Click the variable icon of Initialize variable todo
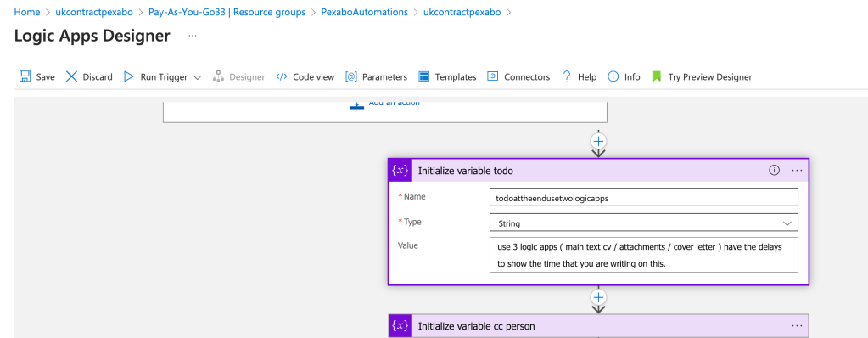868x338 pixels. pyautogui.click(x=400, y=171)
